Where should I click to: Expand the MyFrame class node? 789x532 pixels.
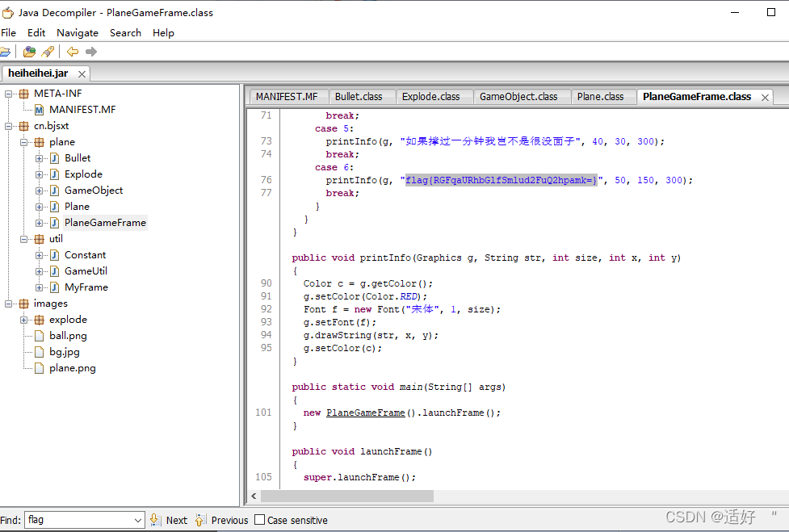[x=39, y=287]
